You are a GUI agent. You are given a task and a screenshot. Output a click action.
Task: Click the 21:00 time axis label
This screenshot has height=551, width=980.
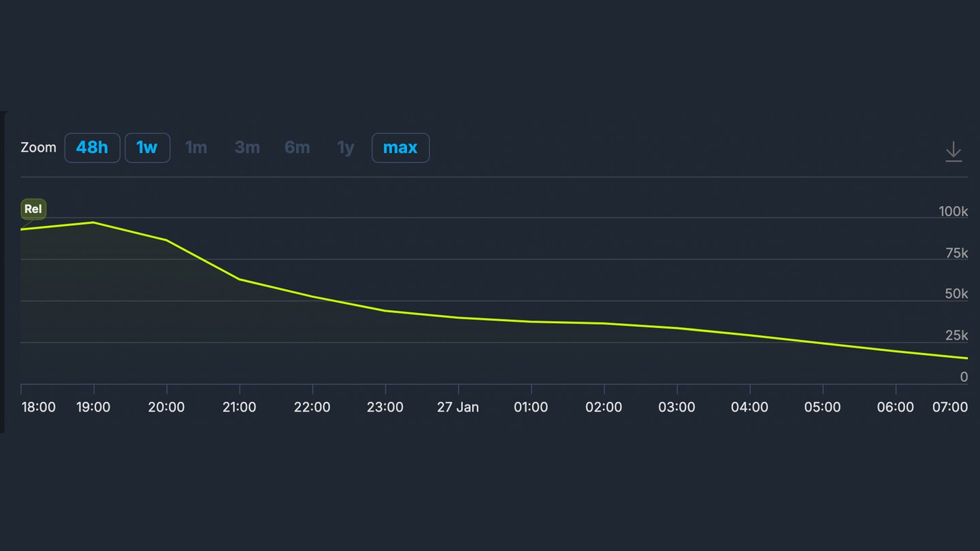point(240,407)
